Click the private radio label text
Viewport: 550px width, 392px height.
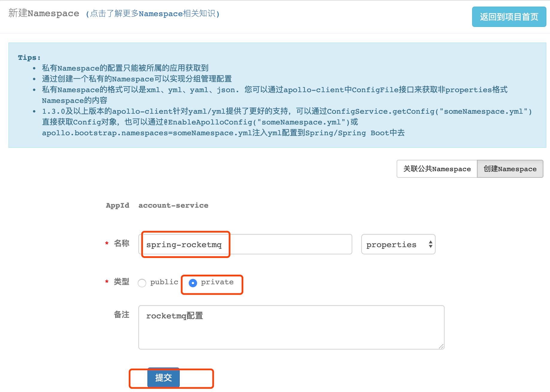point(217,282)
